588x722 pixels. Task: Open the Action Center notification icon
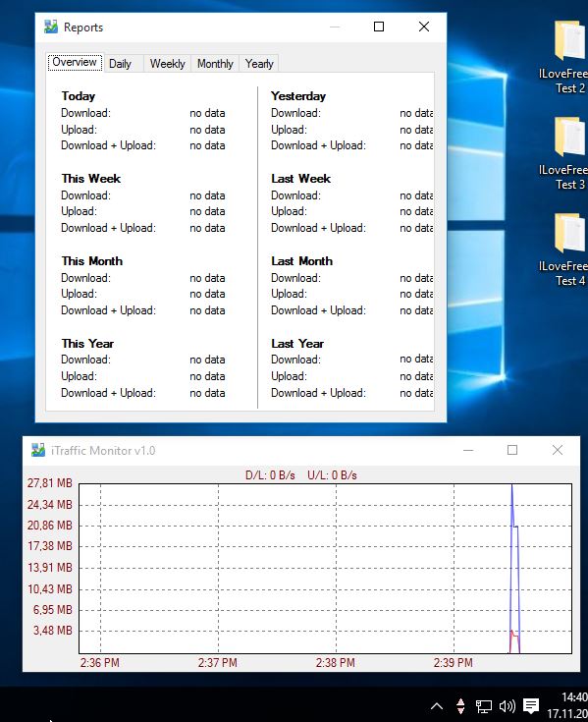point(531,706)
